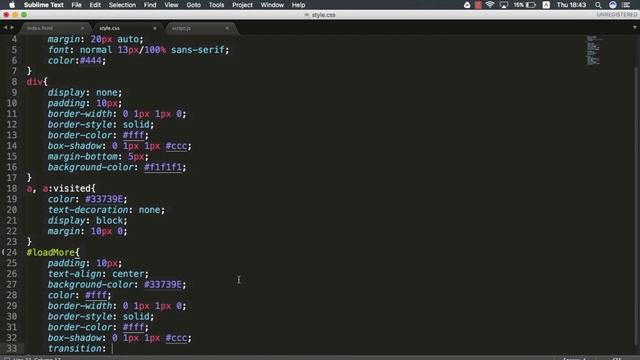The height and width of the screenshot is (360, 640).
Task: Switch to the style.css tab
Action: click(x=109, y=28)
